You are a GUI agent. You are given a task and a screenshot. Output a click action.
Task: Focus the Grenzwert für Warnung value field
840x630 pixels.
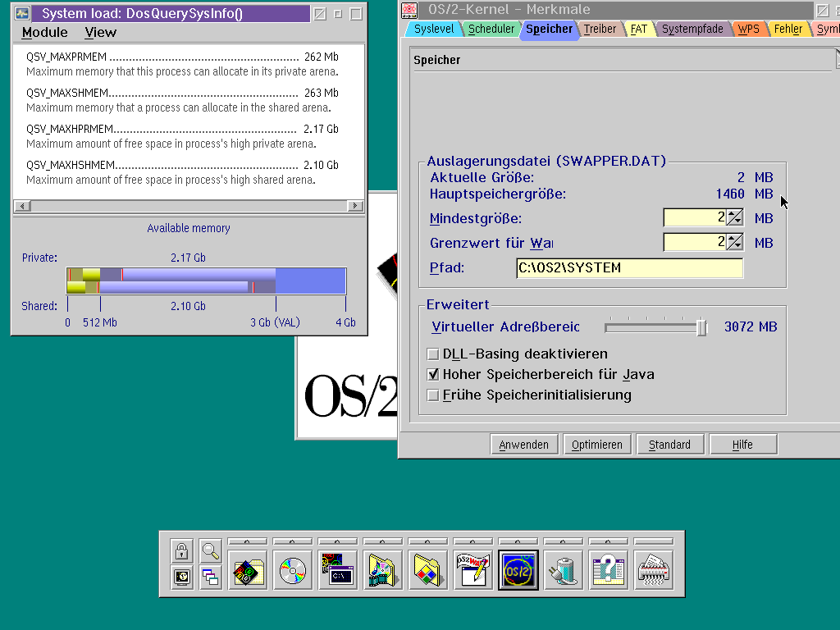click(x=696, y=242)
